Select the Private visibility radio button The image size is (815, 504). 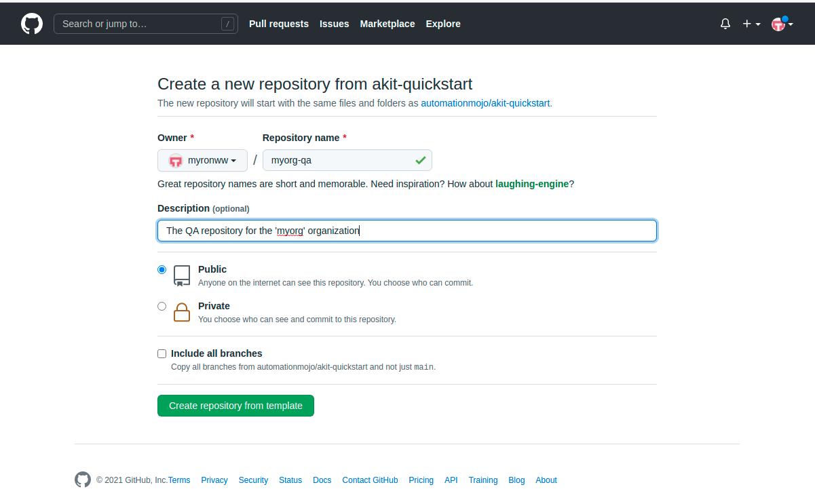tap(162, 306)
